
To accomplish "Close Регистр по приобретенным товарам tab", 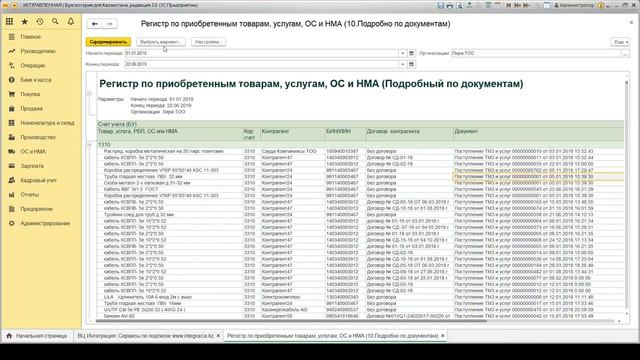I will coord(443,336).
